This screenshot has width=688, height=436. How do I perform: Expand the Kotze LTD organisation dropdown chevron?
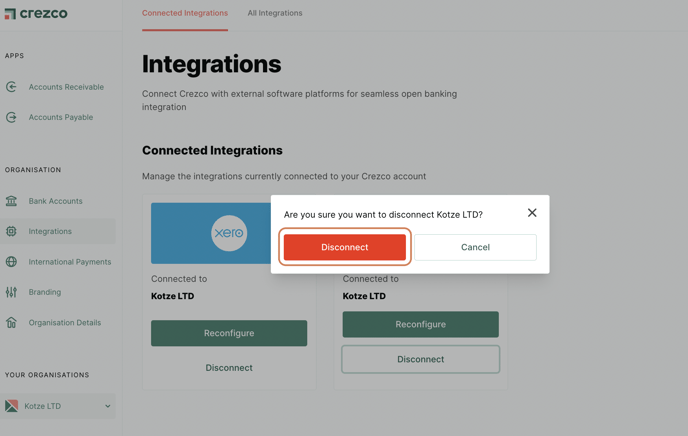pyautogui.click(x=108, y=406)
